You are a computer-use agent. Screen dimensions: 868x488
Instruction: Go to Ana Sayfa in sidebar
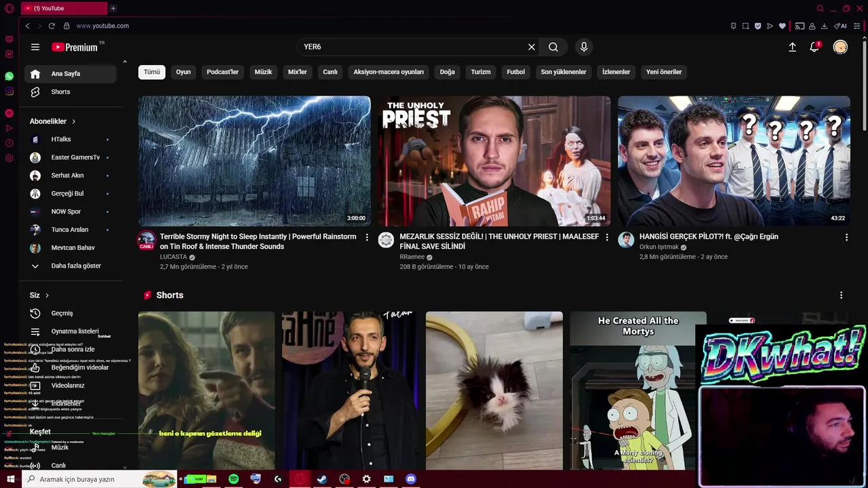71,74
